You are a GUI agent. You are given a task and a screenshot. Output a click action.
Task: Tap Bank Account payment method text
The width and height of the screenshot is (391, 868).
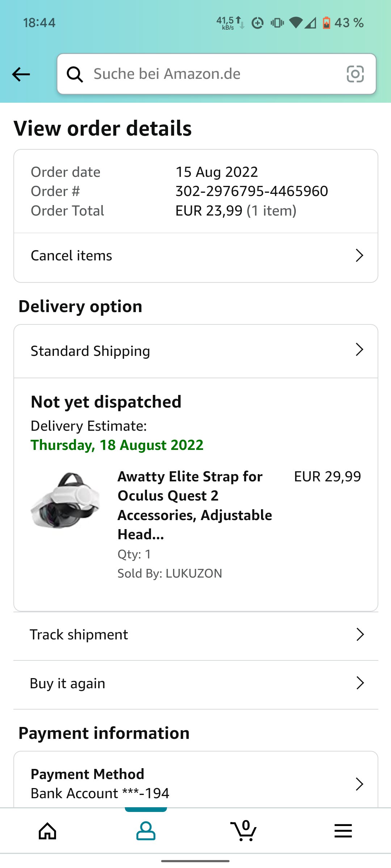[x=100, y=793]
